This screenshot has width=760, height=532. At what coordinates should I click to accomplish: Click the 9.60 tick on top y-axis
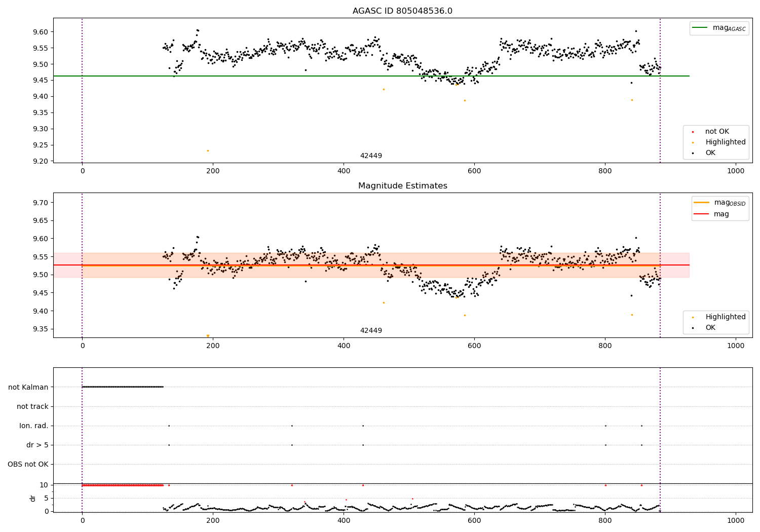pos(41,32)
